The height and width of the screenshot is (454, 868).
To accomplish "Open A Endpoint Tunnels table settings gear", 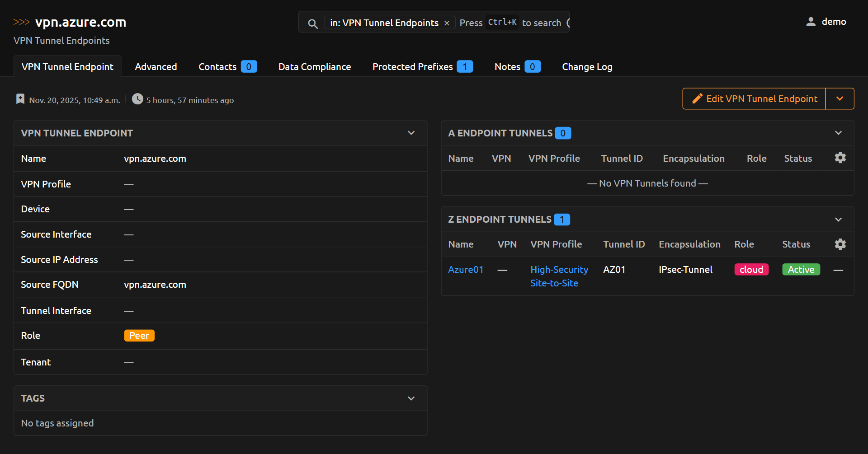I will coord(840,158).
